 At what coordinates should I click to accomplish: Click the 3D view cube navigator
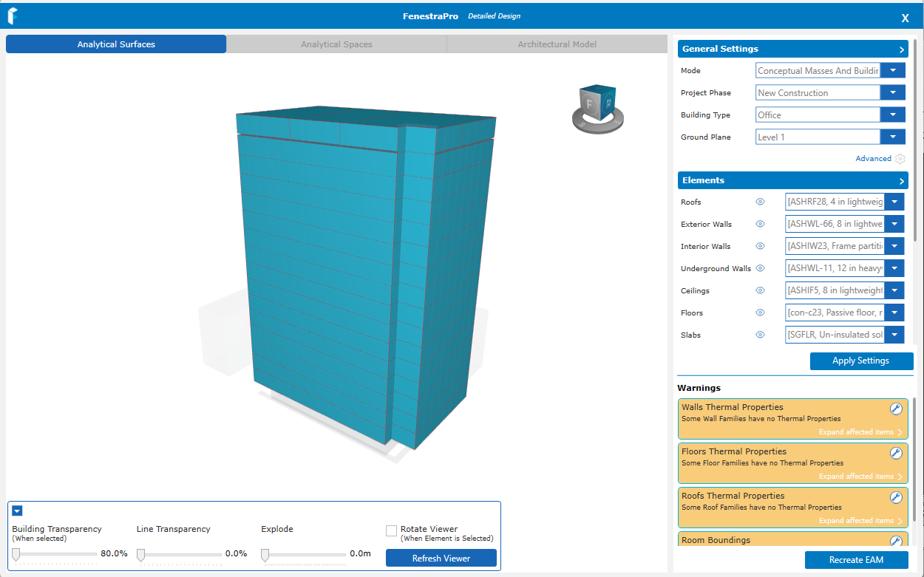pos(597,109)
